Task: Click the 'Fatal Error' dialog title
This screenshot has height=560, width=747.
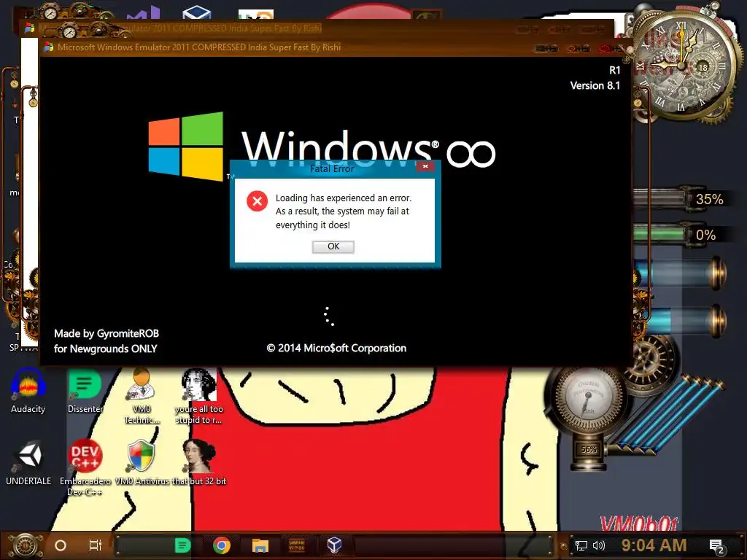Action: pyautogui.click(x=332, y=168)
